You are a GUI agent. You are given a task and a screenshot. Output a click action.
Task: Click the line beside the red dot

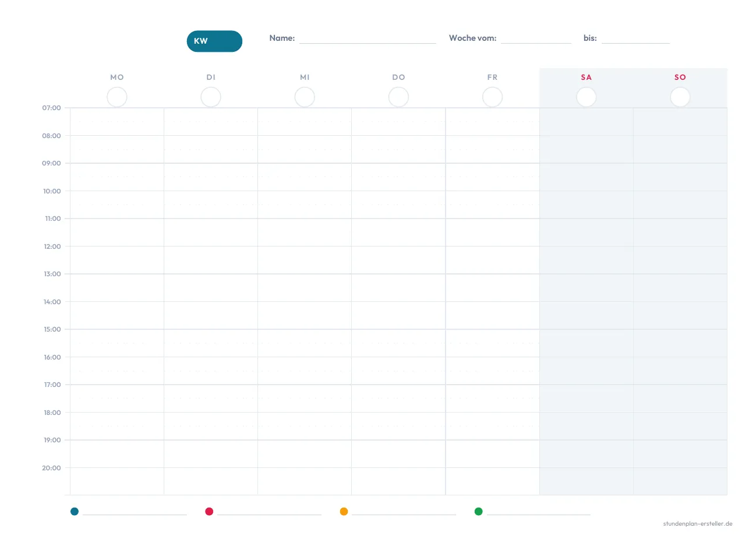pos(269,515)
